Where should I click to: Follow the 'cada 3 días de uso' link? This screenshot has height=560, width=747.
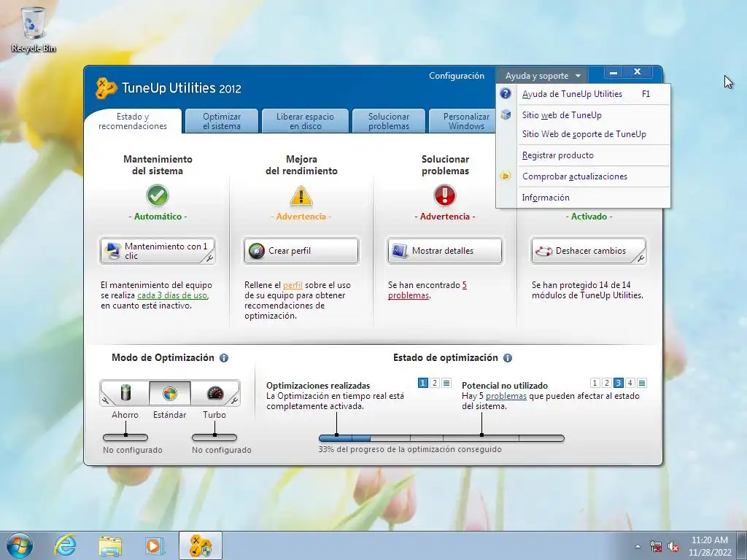(172, 295)
